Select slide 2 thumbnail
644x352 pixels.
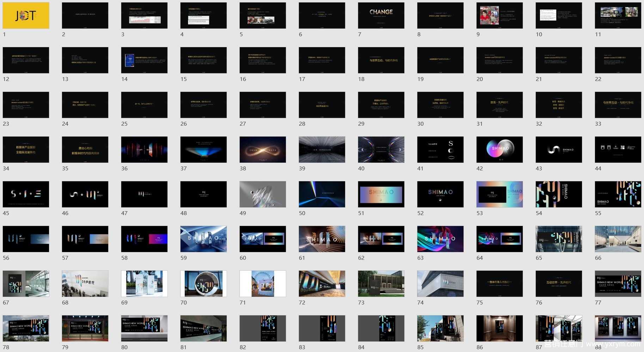pyautogui.click(x=85, y=15)
